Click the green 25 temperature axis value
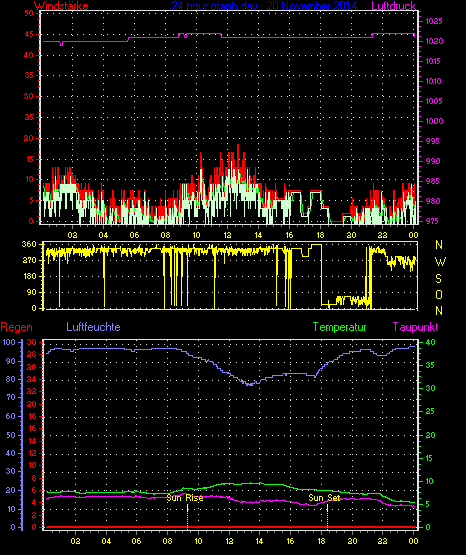This screenshot has width=466, height=555. pos(430,412)
